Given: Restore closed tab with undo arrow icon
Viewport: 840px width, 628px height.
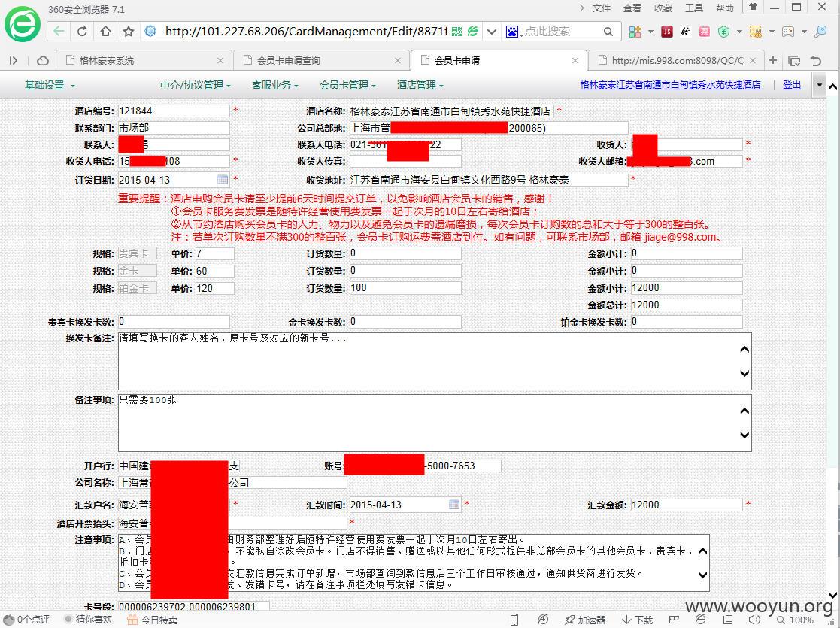Looking at the screenshot, I should tap(816, 61).
